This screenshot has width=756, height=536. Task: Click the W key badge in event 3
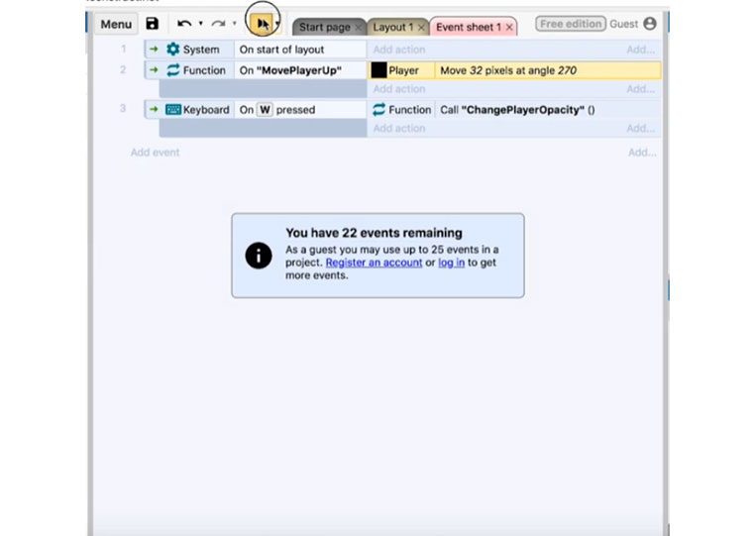coord(265,110)
